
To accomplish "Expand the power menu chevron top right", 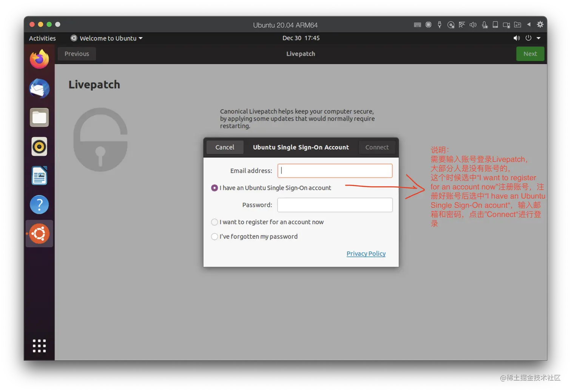I will [x=539, y=38].
